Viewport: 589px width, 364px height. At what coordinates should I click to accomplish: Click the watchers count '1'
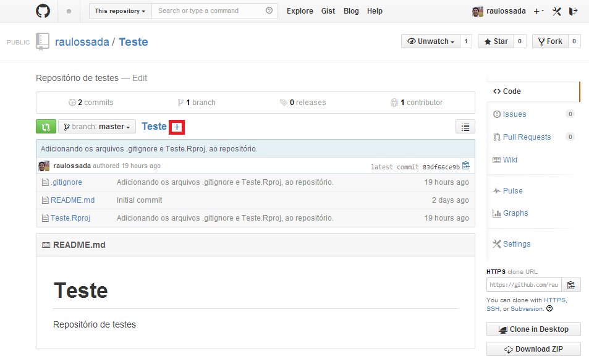[466, 41]
